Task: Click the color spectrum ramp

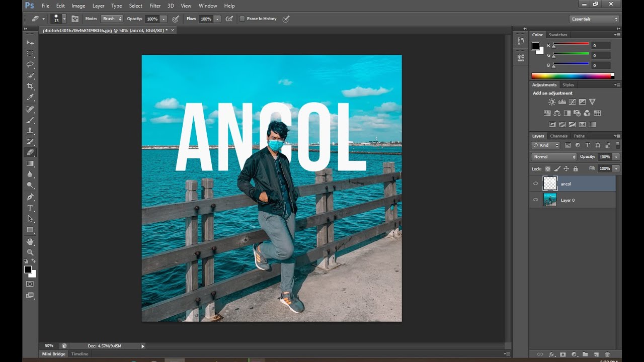Action: point(573,76)
